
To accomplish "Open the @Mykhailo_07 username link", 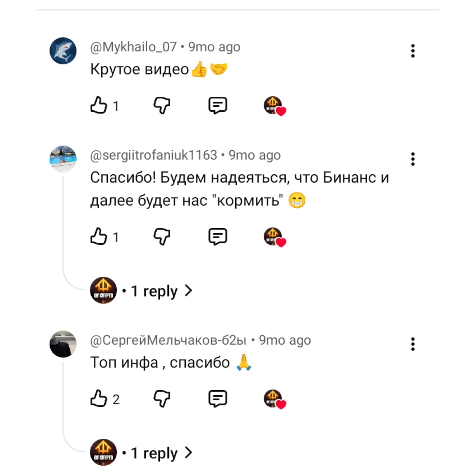I will [x=133, y=47].
